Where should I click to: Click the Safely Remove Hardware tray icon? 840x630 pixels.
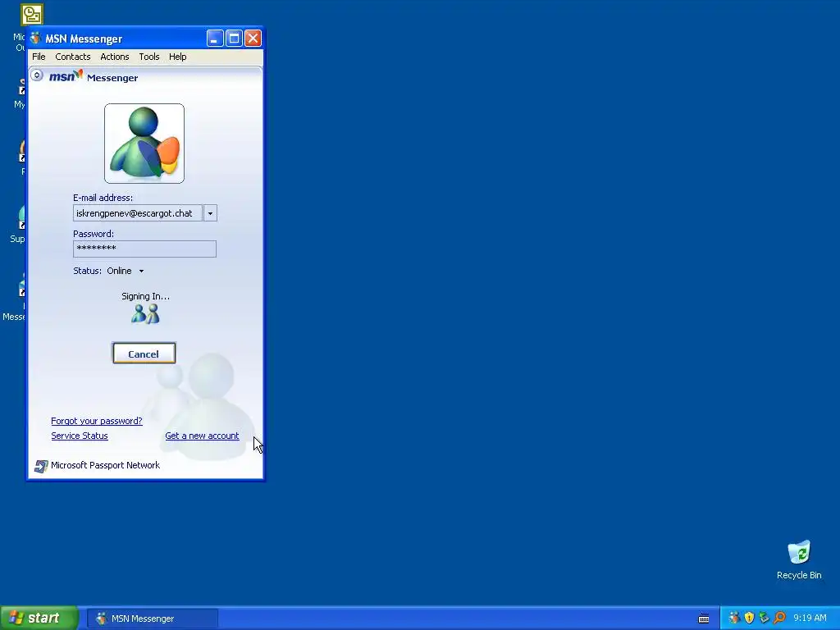click(764, 619)
